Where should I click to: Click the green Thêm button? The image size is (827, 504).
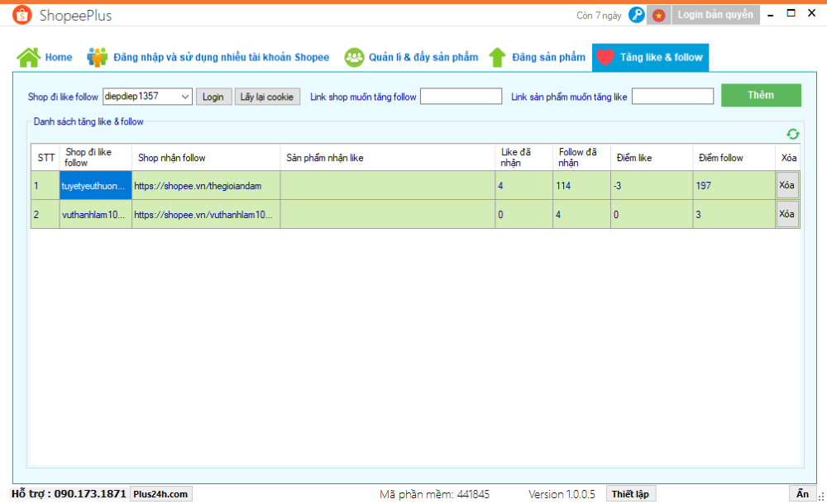click(x=760, y=95)
